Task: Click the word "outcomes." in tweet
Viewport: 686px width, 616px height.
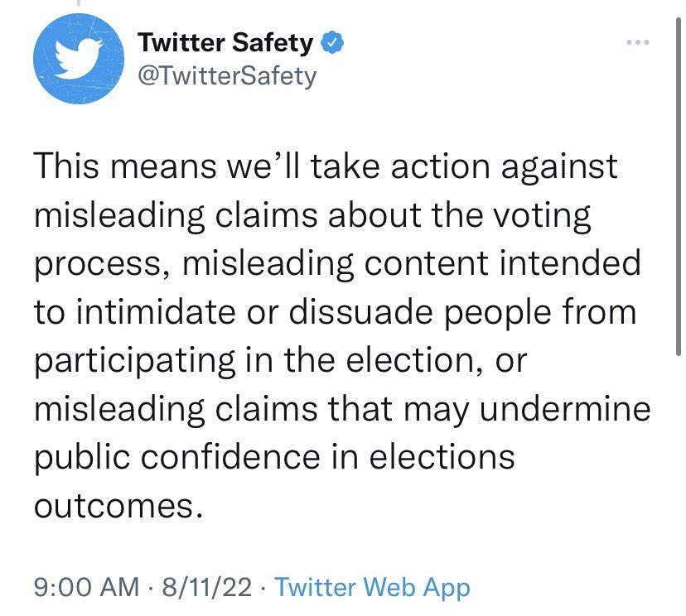Action: pyautogui.click(x=118, y=504)
